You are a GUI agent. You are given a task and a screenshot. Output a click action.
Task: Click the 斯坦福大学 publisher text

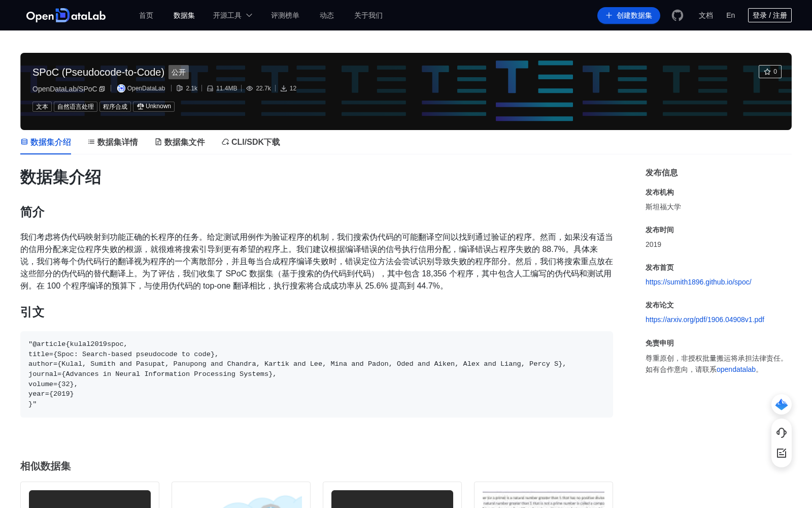[663, 207]
